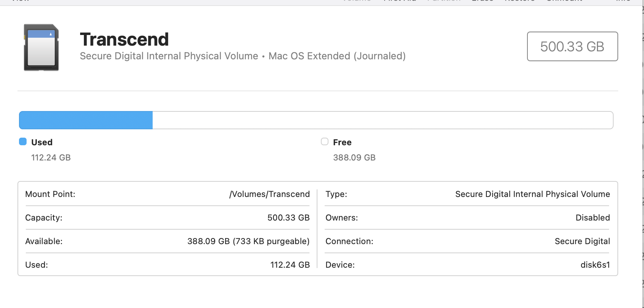Click the empty free portion of storage bar
This screenshot has height=308, width=644.
(x=383, y=120)
